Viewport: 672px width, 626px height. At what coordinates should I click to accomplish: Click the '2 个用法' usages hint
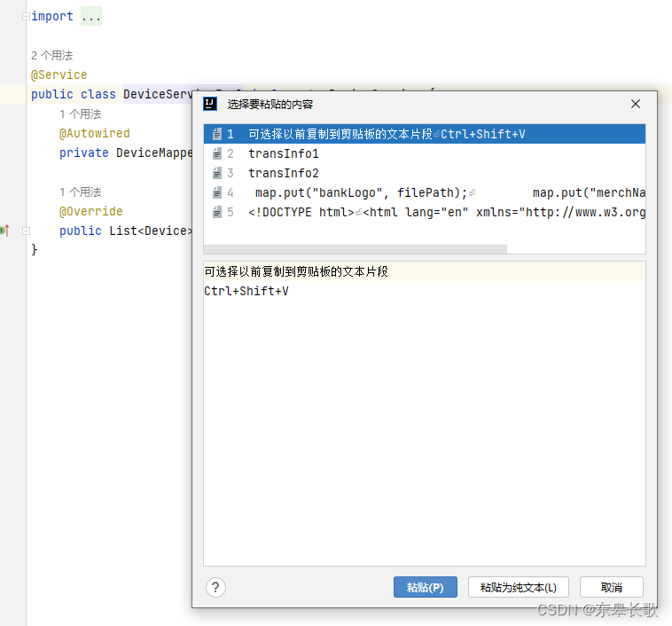(51, 55)
